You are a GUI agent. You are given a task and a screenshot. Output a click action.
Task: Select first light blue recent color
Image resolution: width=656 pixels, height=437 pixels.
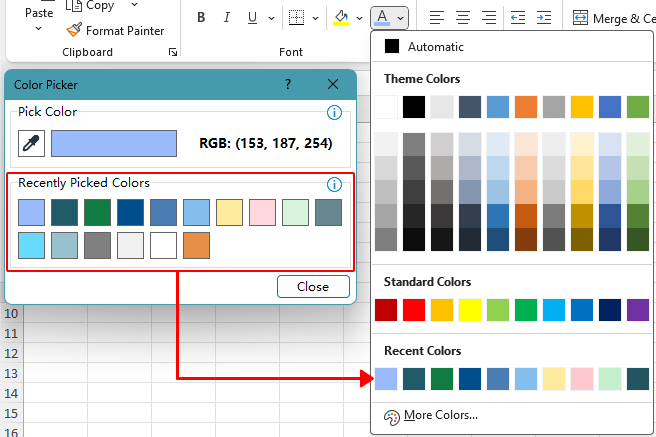pyautogui.click(x=386, y=379)
